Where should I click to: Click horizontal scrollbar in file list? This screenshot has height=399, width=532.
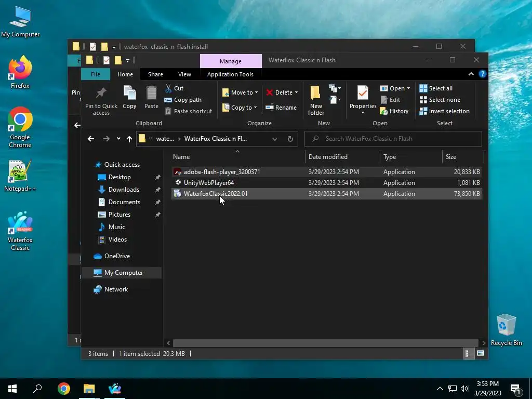coord(325,343)
